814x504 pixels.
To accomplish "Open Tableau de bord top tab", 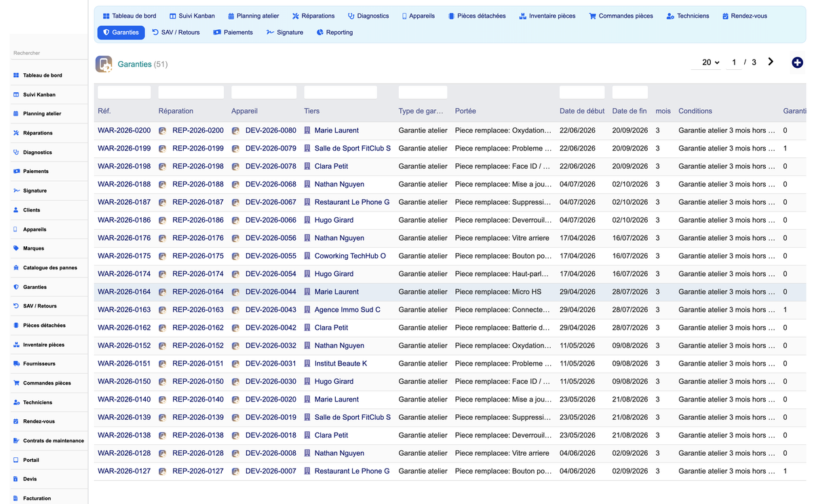I will click(130, 16).
